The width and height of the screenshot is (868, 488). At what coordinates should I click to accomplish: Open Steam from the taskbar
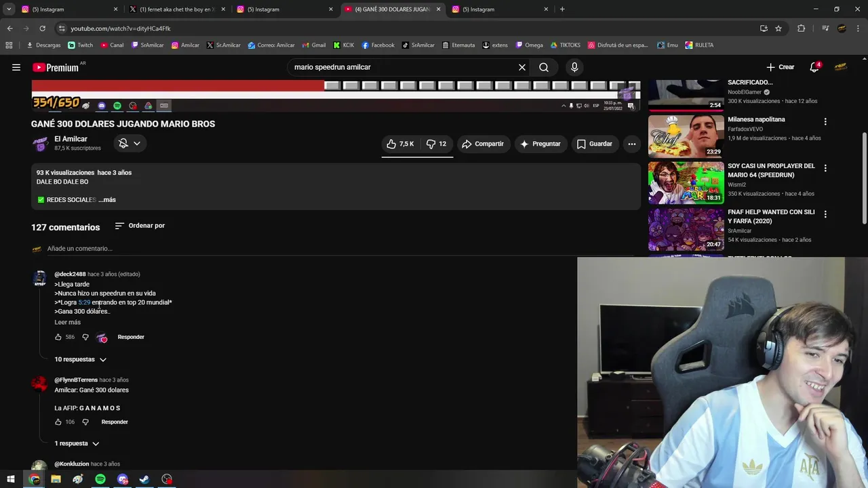[x=144, y=479]
